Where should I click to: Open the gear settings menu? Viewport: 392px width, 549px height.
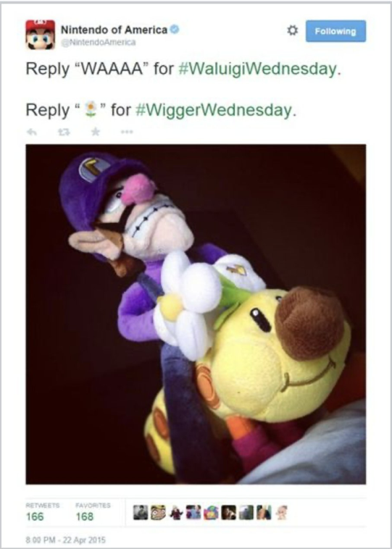(292, 31)
